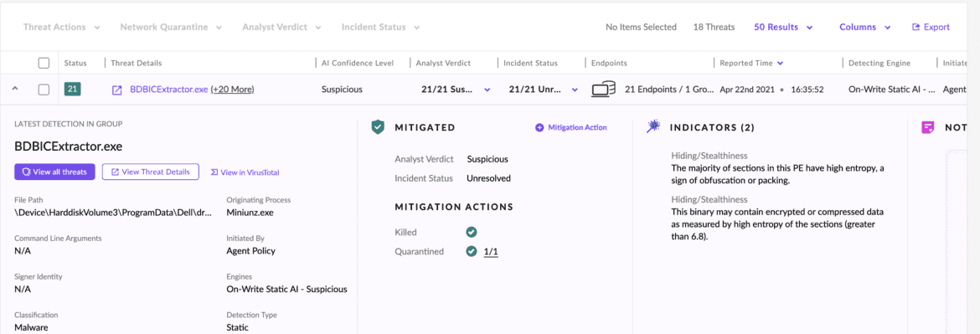The height and width of the screenshot is (334, 980).
Task: Show the +20 More grouped threats
Action: tap(233, 90)
